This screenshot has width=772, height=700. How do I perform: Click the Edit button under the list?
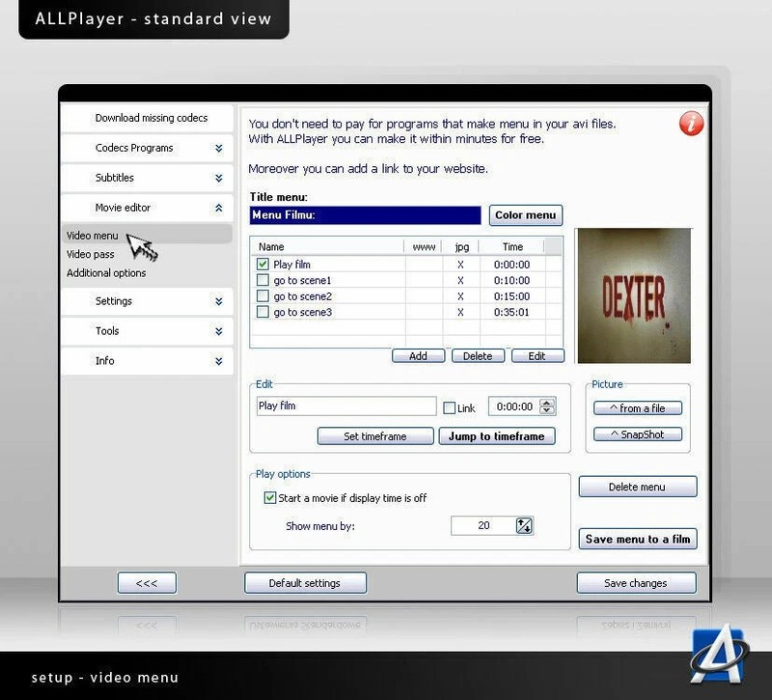coord(538,355)
